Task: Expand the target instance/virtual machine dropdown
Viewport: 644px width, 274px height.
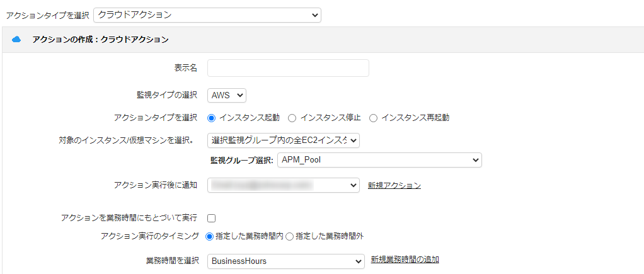Action: tap(283, 140)
